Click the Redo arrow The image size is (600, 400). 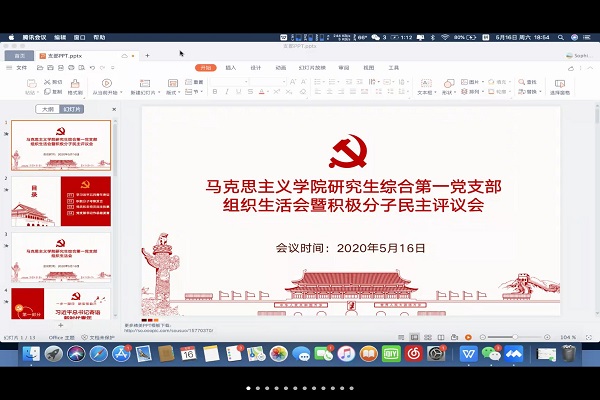(x=102, y=68)
